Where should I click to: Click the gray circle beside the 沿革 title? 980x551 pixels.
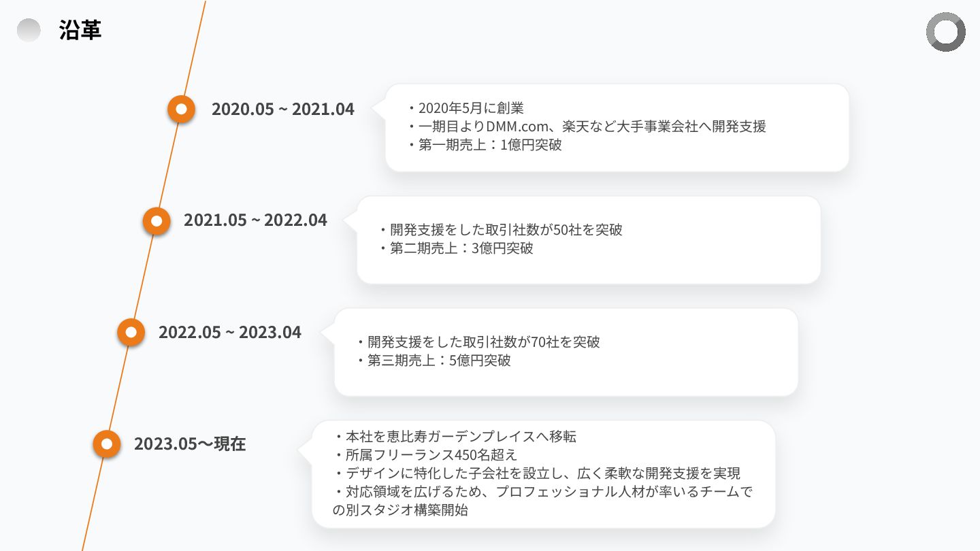coord(29,30)
